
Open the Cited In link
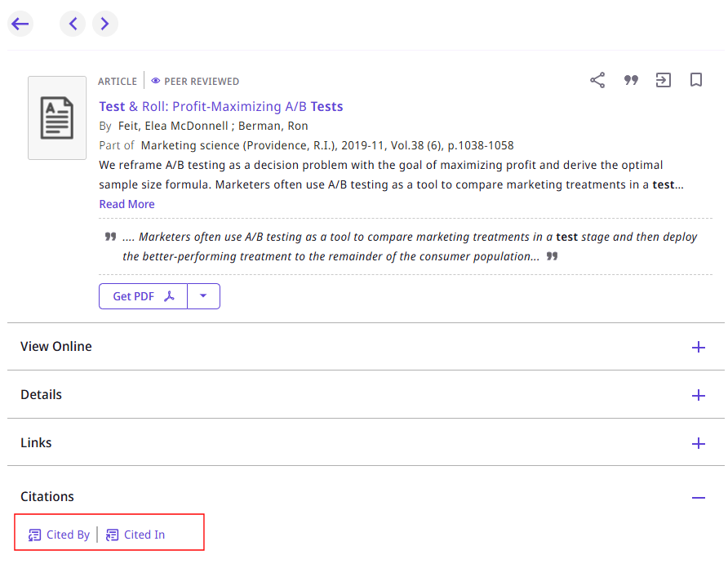136,535
